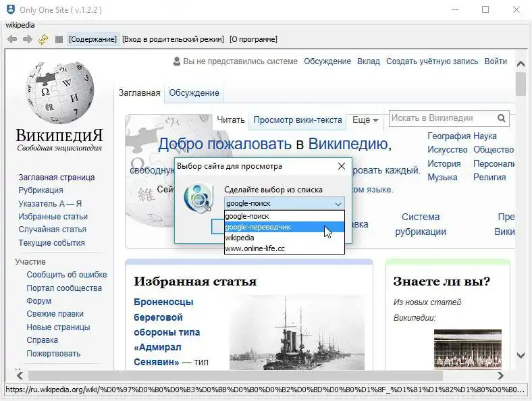Click the horizontal scrollbar right arrow
This screenshot has height=401, width=532.
click(x=500, y=375)
